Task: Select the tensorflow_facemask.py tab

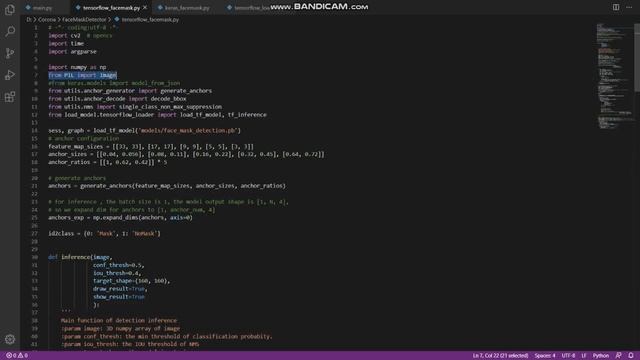Action: [x=111, y=8]
